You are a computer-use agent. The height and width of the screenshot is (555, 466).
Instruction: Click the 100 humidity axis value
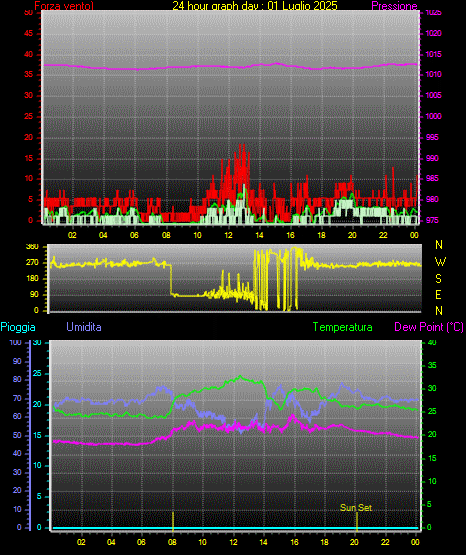(16, 343)
